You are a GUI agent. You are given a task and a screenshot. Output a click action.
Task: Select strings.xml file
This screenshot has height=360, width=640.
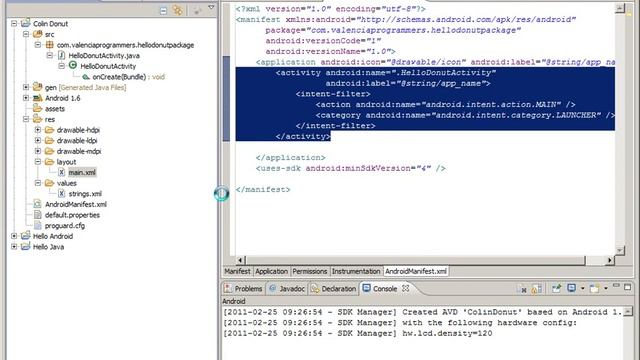[85, 193]
